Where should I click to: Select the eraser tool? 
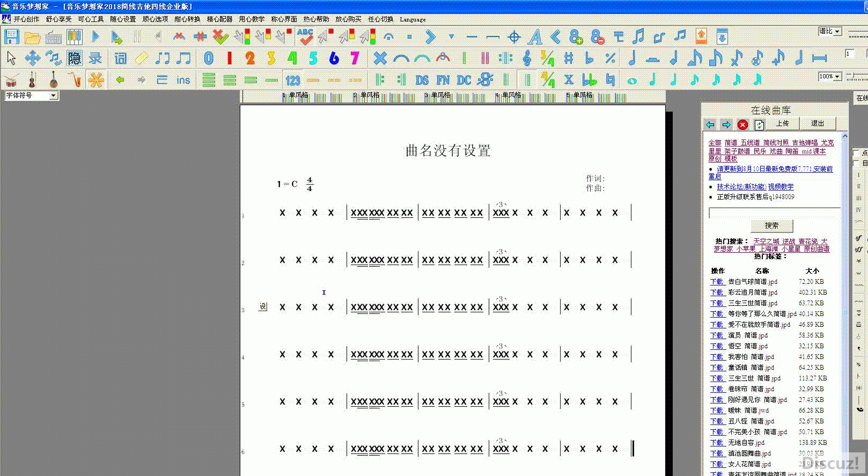pyautogui.click(x=141, y=58)
